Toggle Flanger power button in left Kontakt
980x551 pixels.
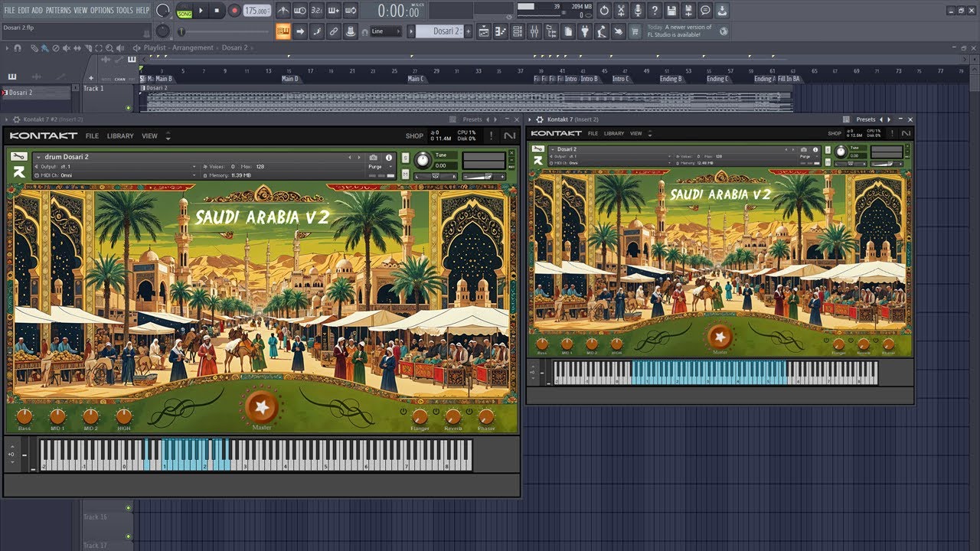[403, 411]
